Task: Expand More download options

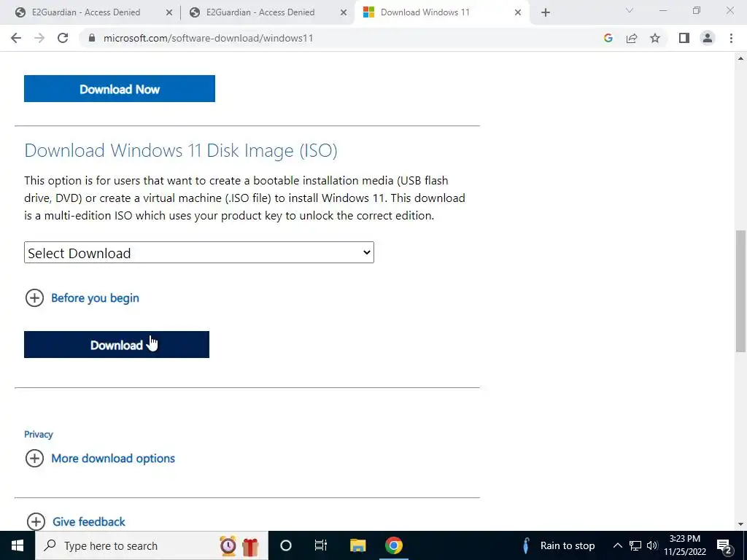Action: click(100, 458)
